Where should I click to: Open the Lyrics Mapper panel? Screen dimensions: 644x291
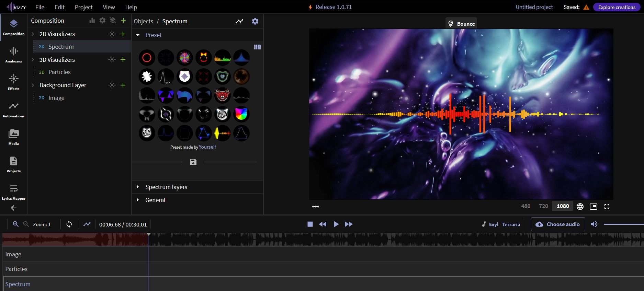click(13, 192)
